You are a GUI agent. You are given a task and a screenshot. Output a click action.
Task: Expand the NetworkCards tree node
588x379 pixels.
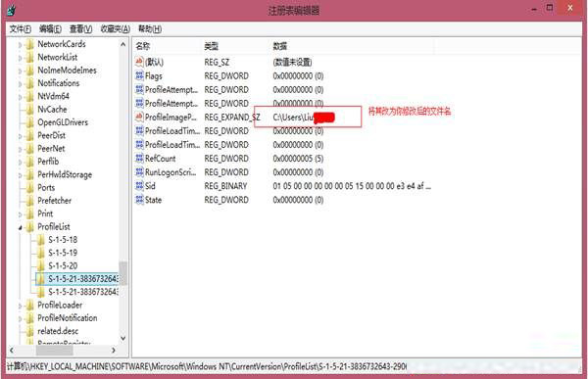tap(21, 45)
